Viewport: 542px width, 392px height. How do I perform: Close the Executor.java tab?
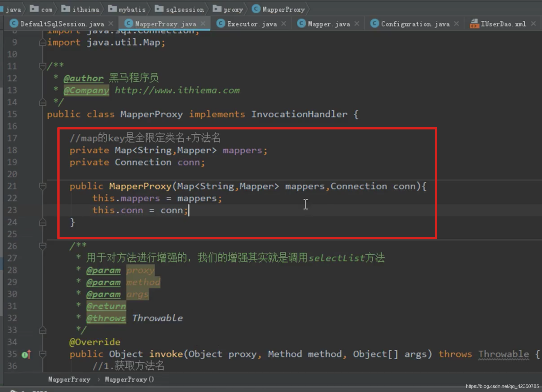(284, 24)
